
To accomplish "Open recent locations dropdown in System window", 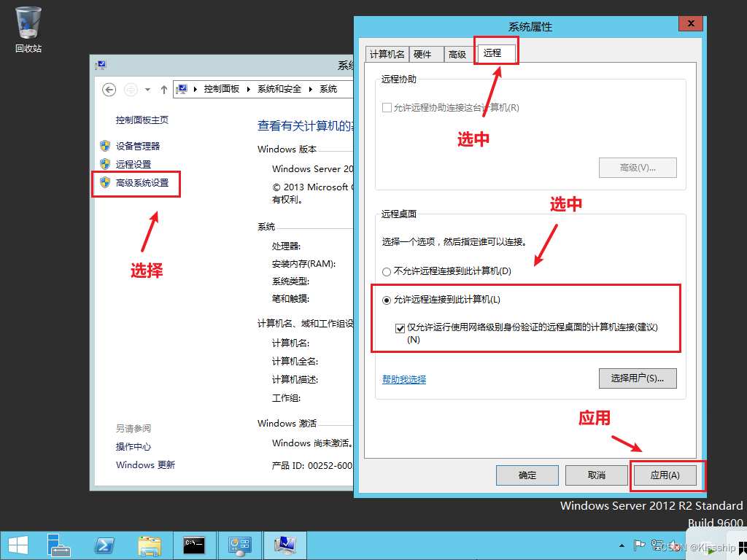I will (147, 90).
